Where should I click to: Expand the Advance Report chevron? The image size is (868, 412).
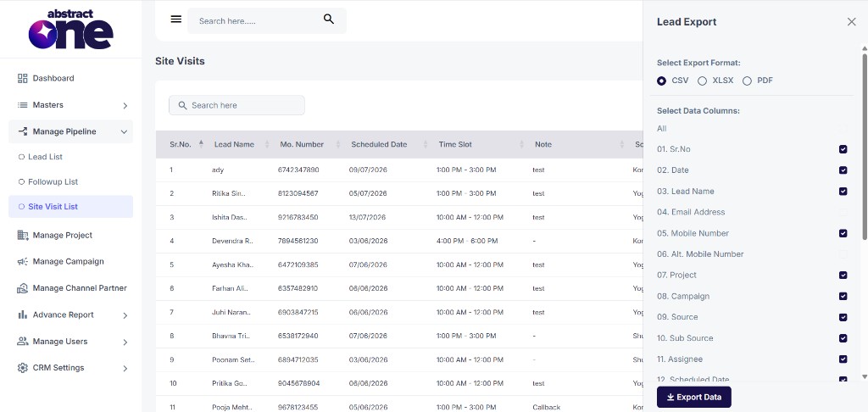pos(125,315)
